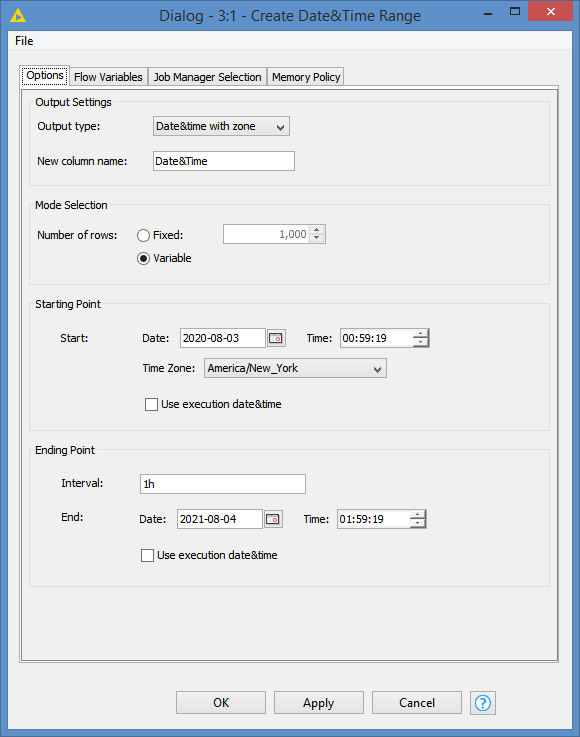Viewport: 580px width, 737px height.
Task: Click the Interval input field
Action: pos(223,484)
